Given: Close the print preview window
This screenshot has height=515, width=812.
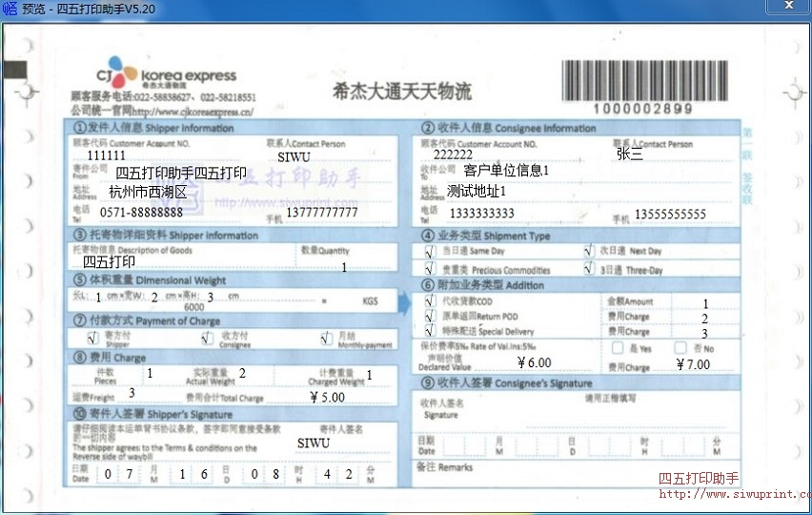Looking at the screenshot, I should pos(787,8).
